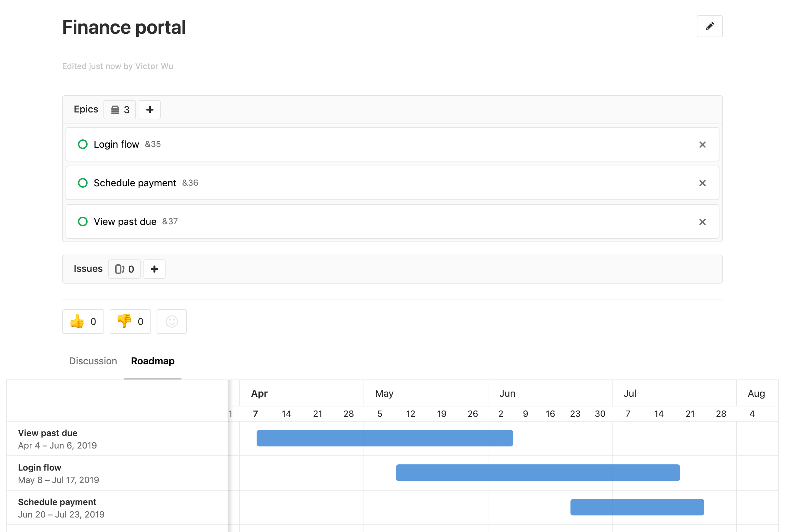This screenshot has width=785, height=532.
Task: Remove the Schedule payment epic
Action: [x=703, y=183]
